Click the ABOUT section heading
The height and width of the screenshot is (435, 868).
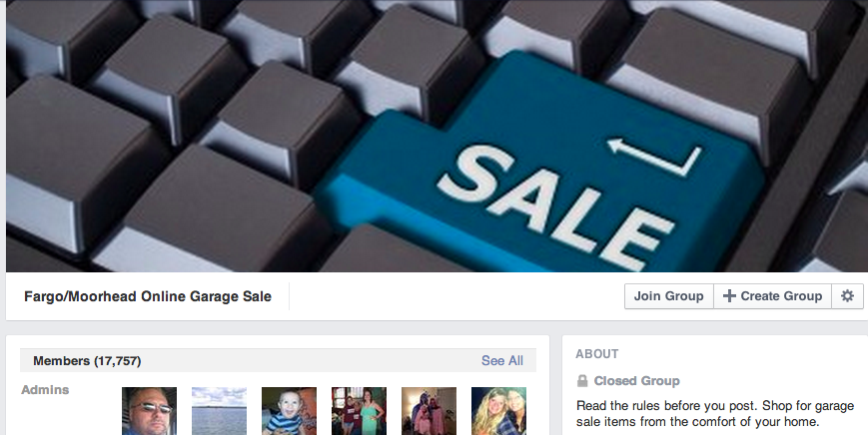click(x=596, y=354)
